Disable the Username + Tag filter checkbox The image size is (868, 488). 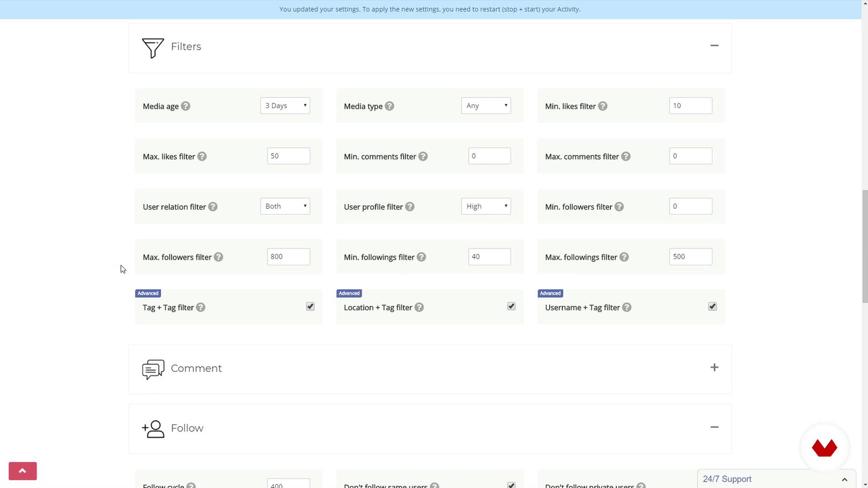[x=712, y=307]
